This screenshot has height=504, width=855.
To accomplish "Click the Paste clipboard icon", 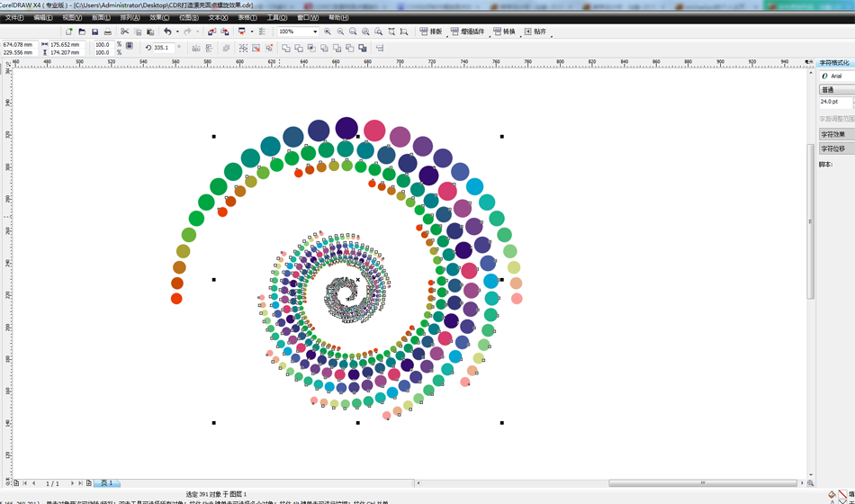I will click(150, 31).
